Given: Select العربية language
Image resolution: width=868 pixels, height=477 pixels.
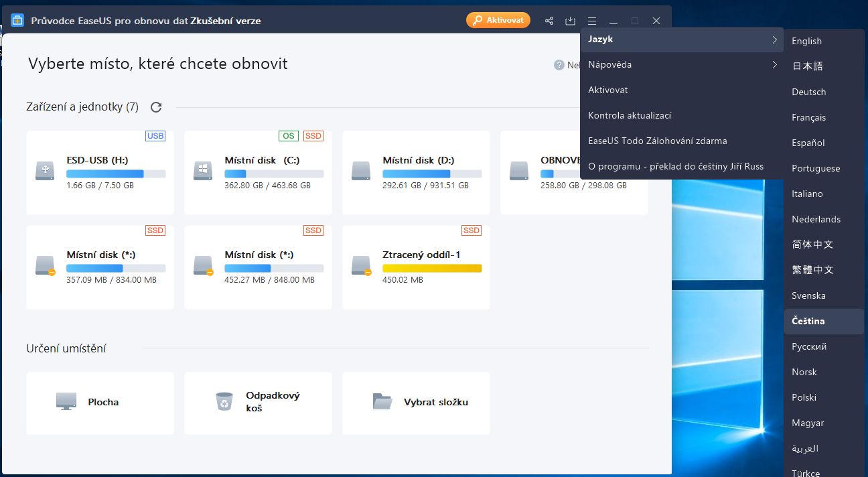Looking at the screenshot, I should click(824, 448).
